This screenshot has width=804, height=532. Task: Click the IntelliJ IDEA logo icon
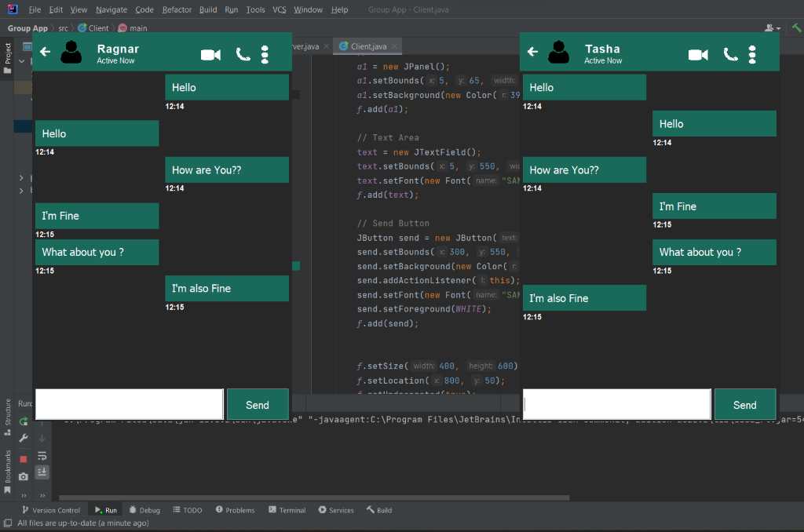coord(13,9)
